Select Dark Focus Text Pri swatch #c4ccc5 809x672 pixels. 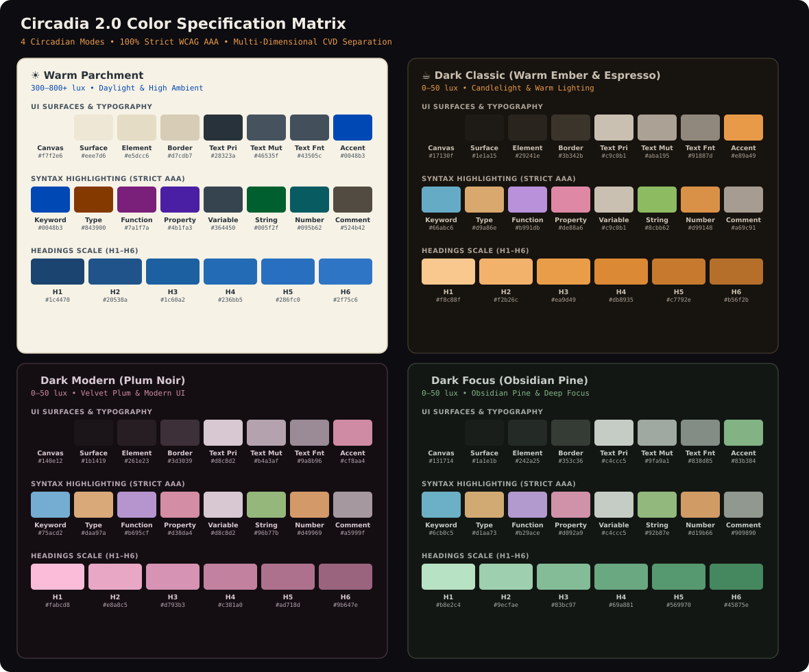(x=614, y=433)
